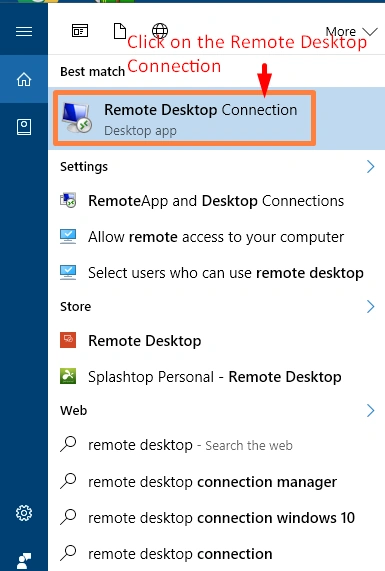Expand the Settings results chevron

pyautogui.click(x=370, y=166)
